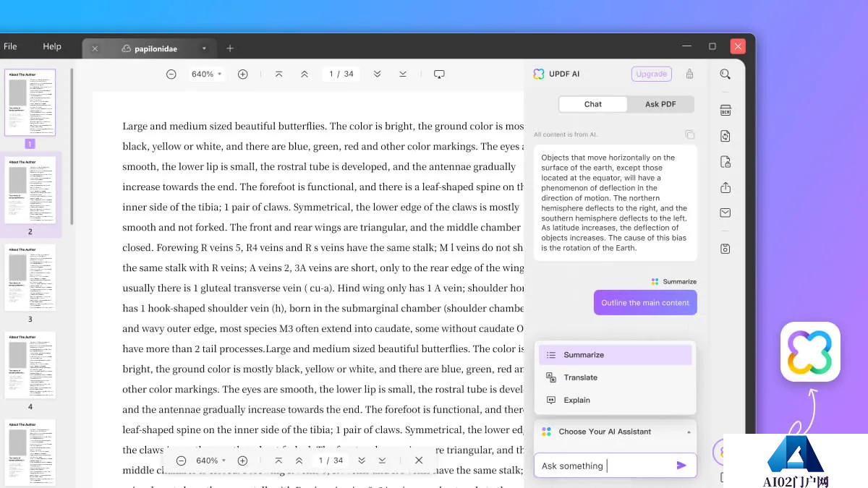
Task: Collapse the Choose Your AI Assistant dropdown
Action: 689,432
